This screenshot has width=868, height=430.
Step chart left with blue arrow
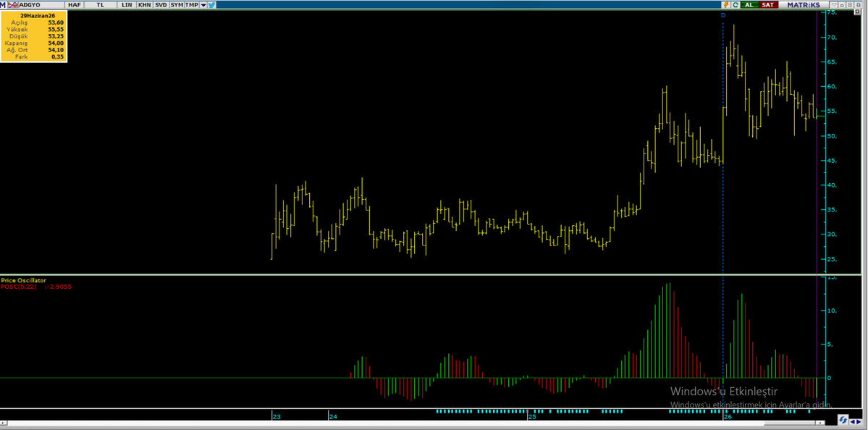[853, 422]
